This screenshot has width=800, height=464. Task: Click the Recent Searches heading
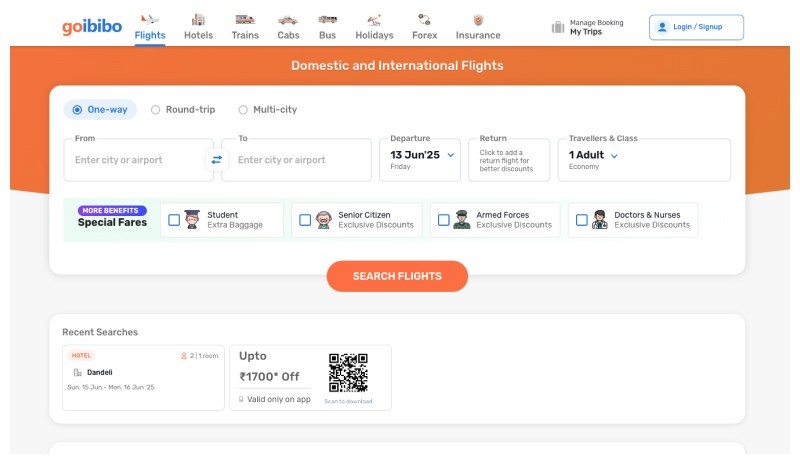point(100,332)
